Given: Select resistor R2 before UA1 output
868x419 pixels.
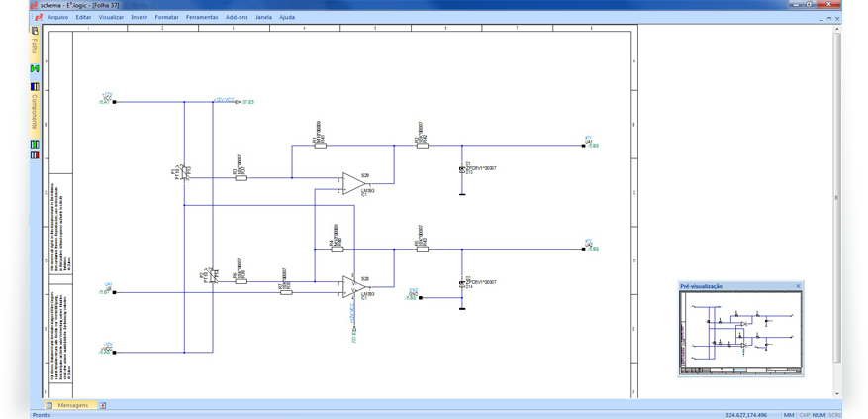Looking at the screenshot, I should point(422,146).
